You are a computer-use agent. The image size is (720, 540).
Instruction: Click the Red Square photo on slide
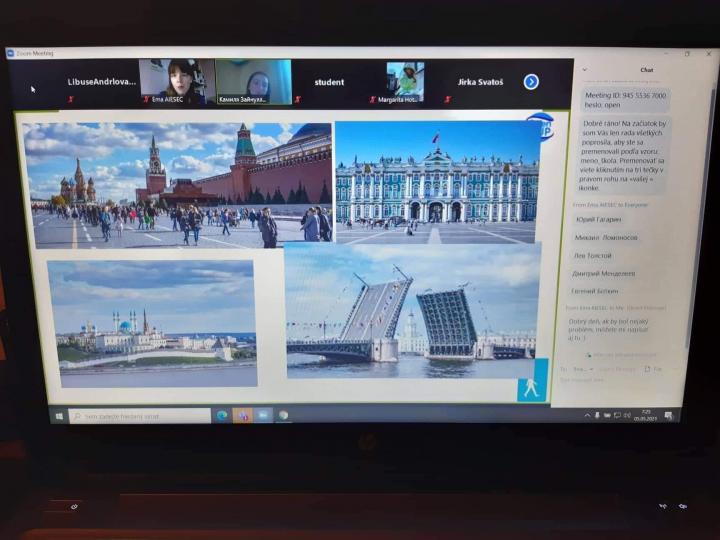[179, 186]
